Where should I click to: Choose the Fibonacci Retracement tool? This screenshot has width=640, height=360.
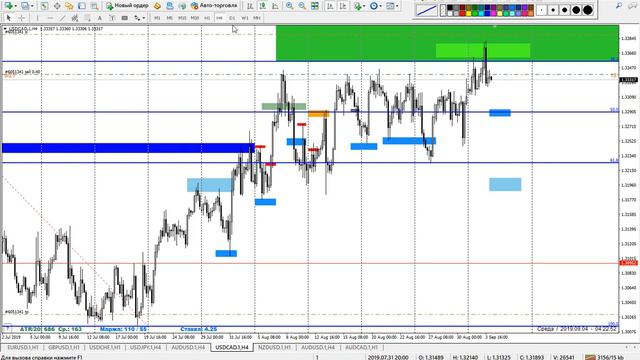(87, 18)
